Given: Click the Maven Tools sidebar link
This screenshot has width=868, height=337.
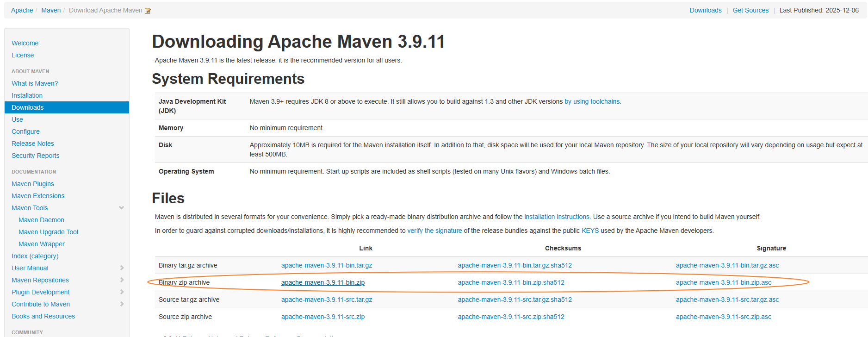Looking at the screenshot, I should pos(30,208).
